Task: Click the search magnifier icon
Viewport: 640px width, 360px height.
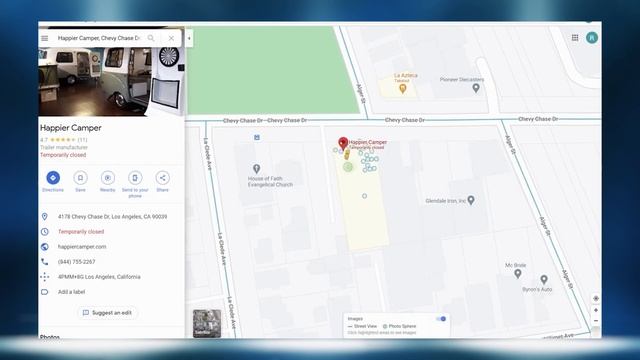Action: click(151, 38)
